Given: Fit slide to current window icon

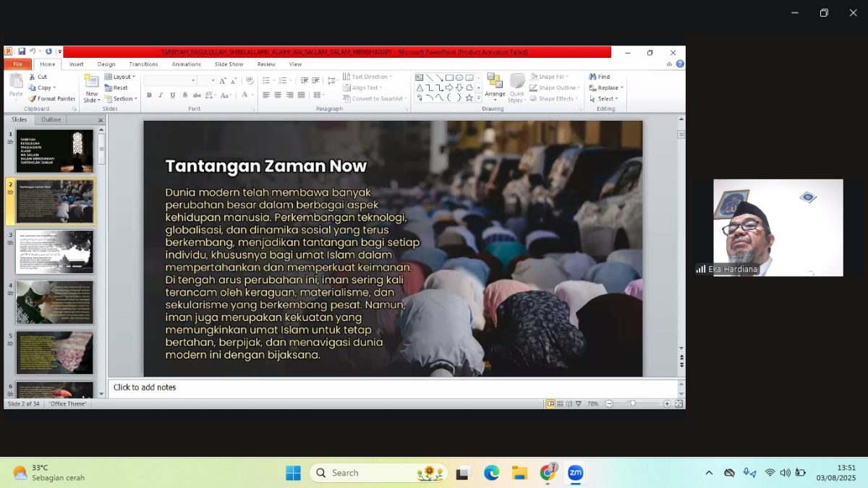Looking at the screenshot, I should click(x=678, y=403).
